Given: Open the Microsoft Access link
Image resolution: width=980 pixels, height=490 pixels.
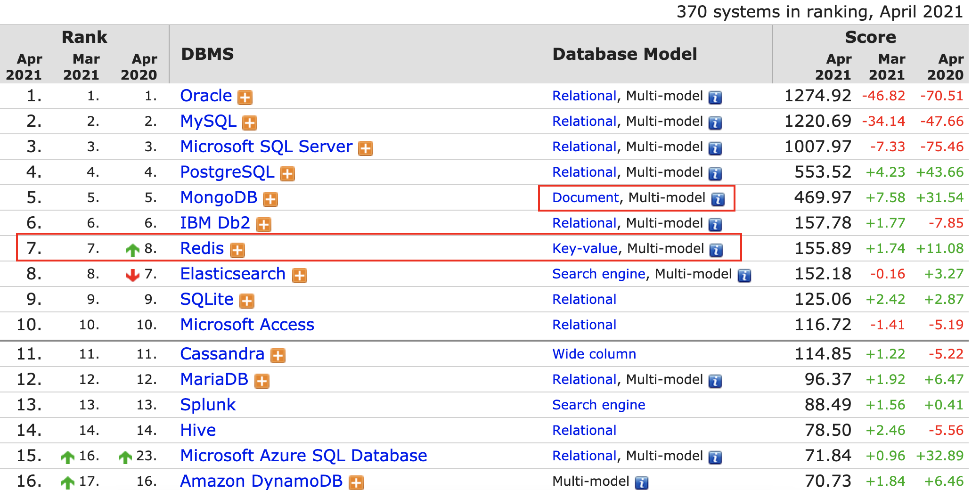Looking at the screenshot, I should pyautogui.click(x=247, y=325).
